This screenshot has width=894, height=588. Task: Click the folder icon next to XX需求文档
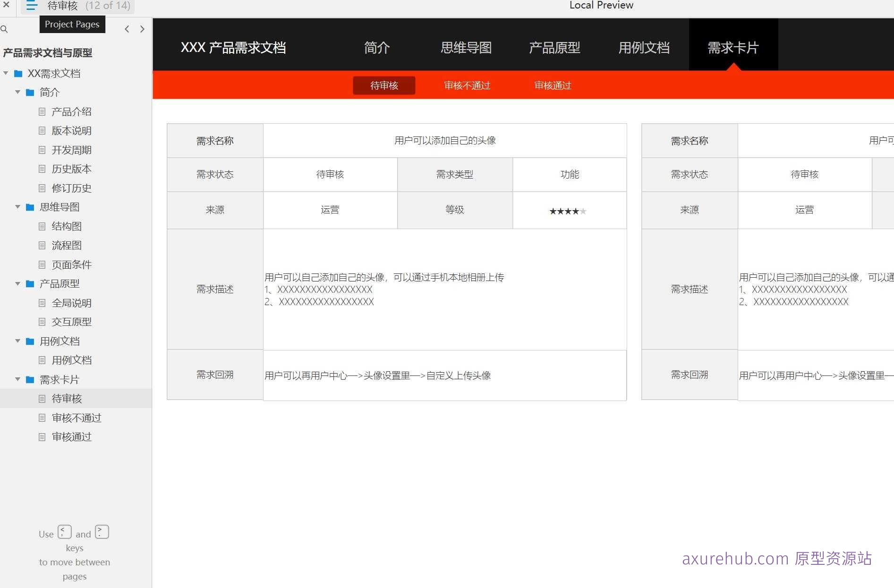click(x=18, y=73)
